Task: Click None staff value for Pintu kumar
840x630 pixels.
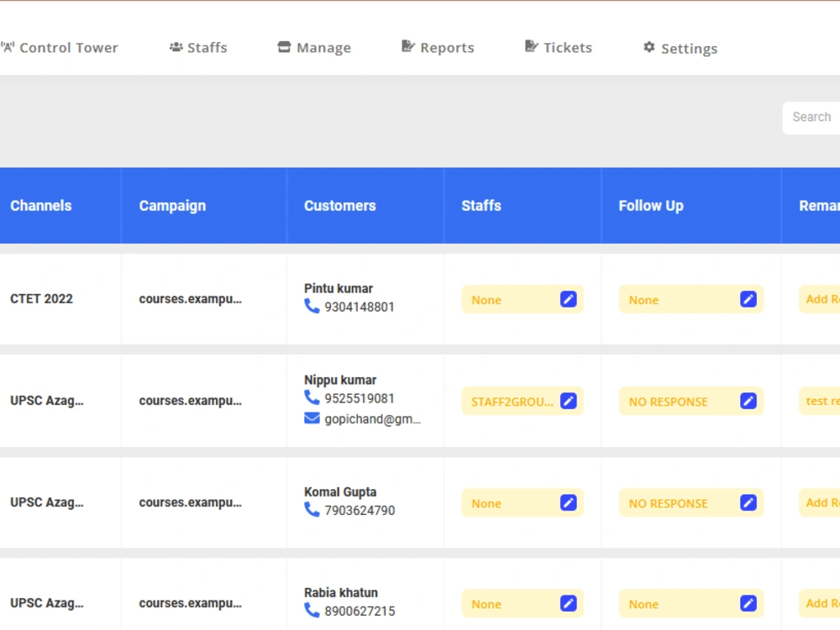Action: coord(486,300)
